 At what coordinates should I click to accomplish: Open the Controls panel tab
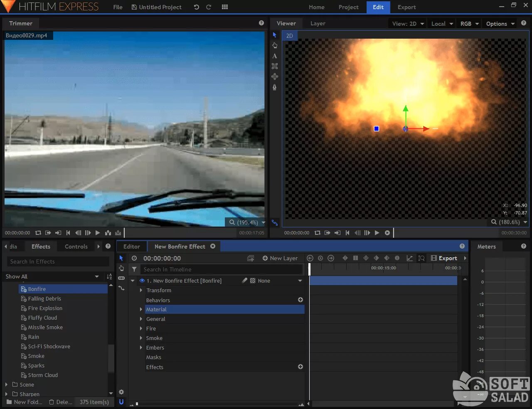click(76, 246)
